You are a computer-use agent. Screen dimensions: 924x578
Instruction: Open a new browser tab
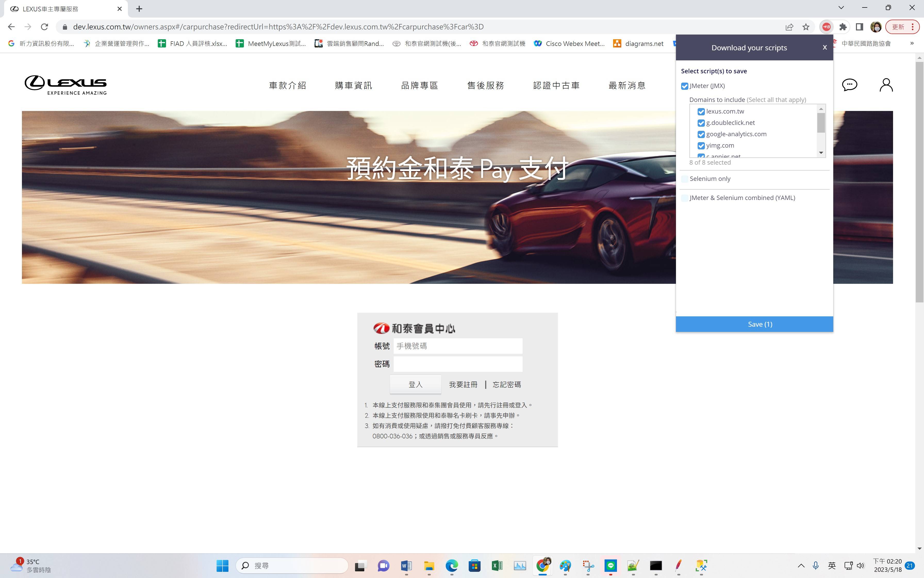[139, 9]
